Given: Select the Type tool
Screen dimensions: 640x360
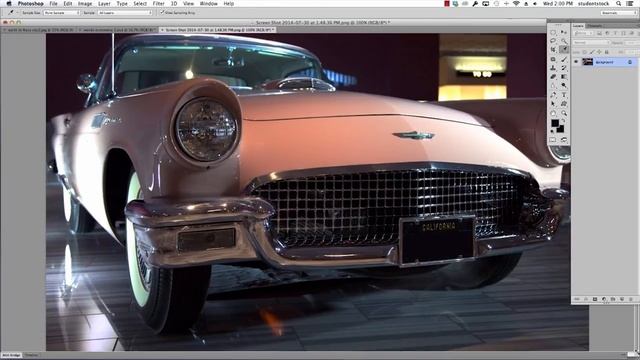Looking at the screenshot, I should click(x=564, y=95).
